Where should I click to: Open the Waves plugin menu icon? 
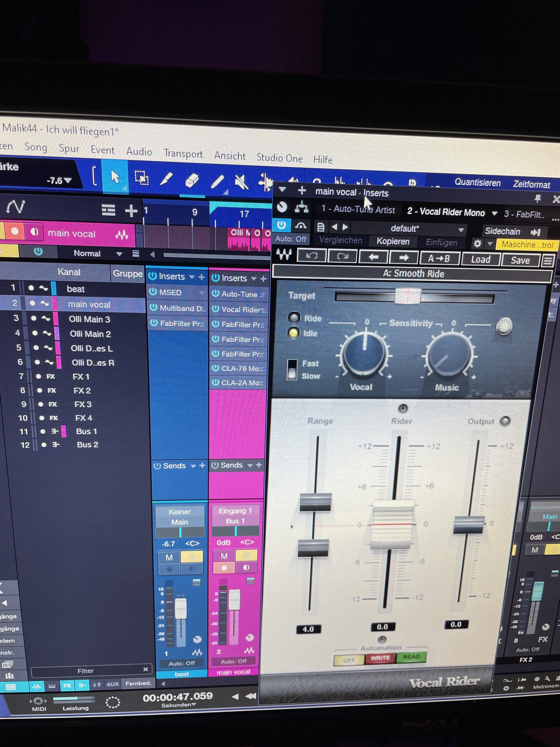click(548, 261)
